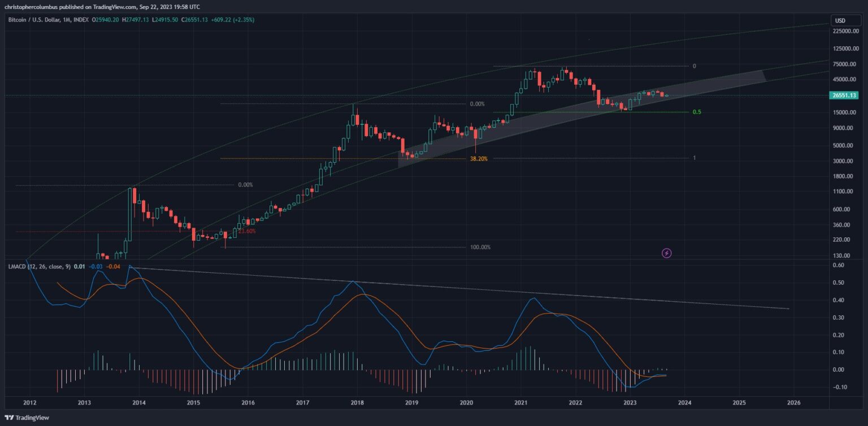This screenshot has height=426, width=868.
Task: Click the green 0.5 retracement level label
Action: 697,112
